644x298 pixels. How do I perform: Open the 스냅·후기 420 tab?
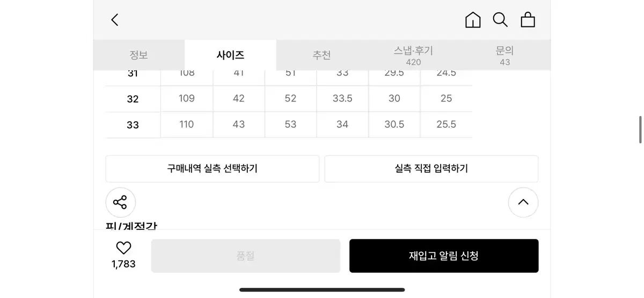coord(413,55)
